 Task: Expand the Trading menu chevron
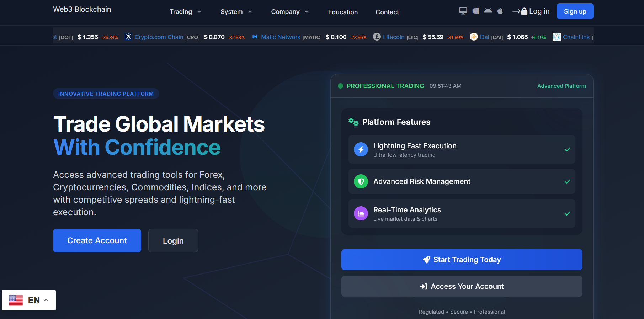click(x=199, y=12)
